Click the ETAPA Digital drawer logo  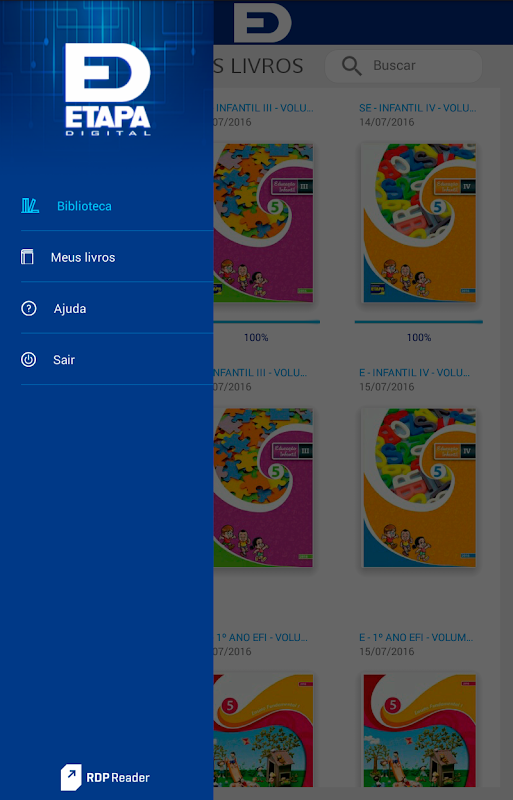108,89
